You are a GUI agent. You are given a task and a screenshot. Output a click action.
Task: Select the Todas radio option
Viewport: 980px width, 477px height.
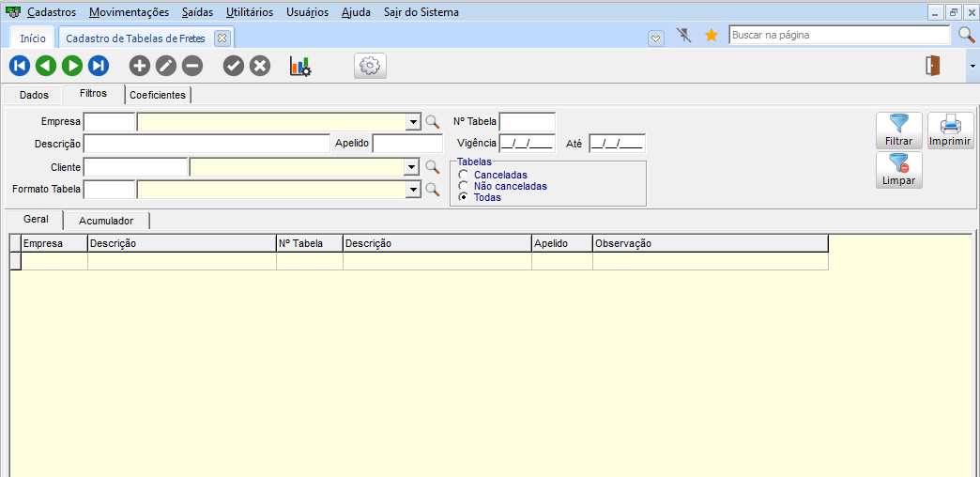(463, 197)
